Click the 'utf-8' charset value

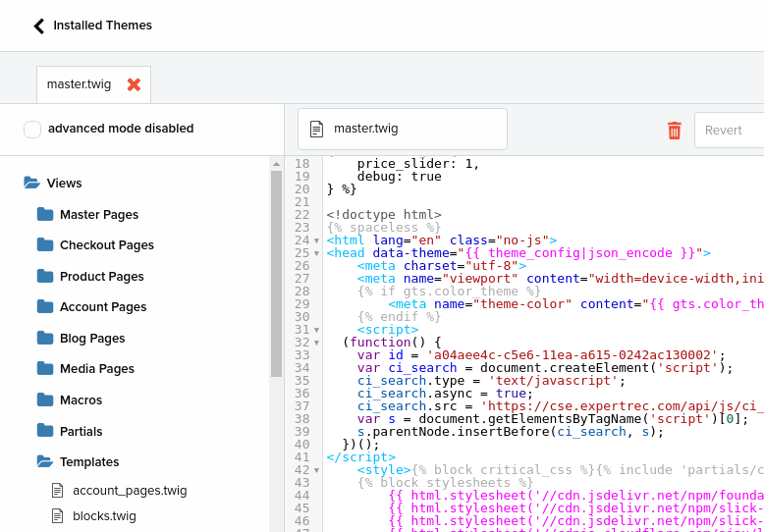[x=492, y=266]
